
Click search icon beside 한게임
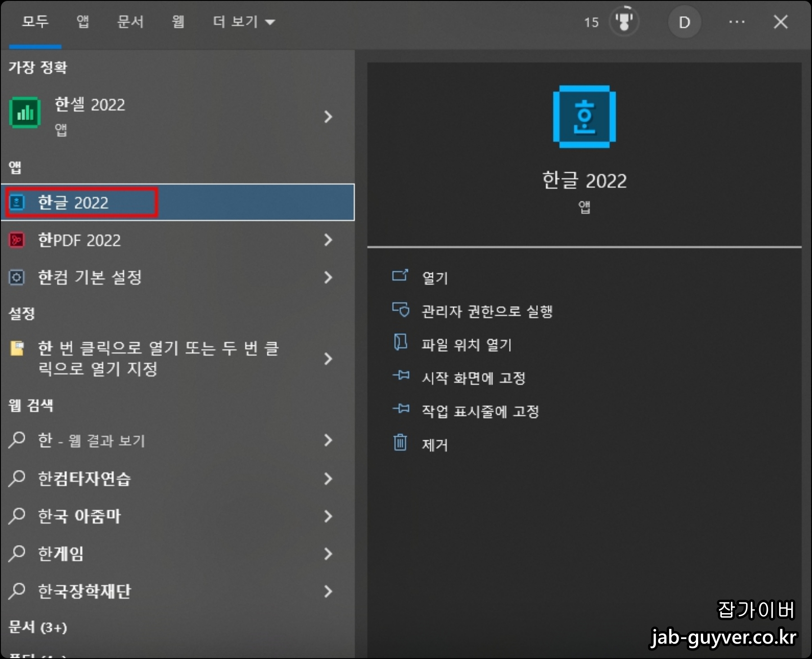coord(17,553)
